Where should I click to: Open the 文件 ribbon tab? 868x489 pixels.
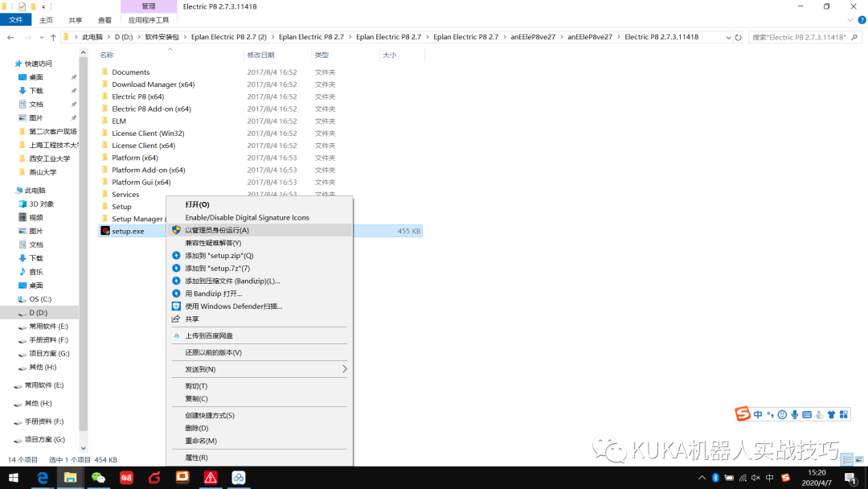pyautogui.click(x=16, y=20)
